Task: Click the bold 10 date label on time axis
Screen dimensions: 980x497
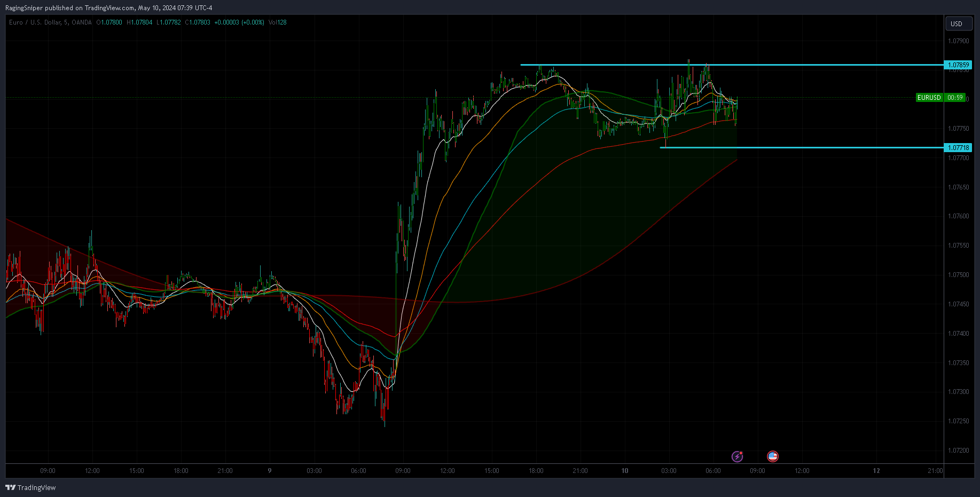Action: coord(624,471)
